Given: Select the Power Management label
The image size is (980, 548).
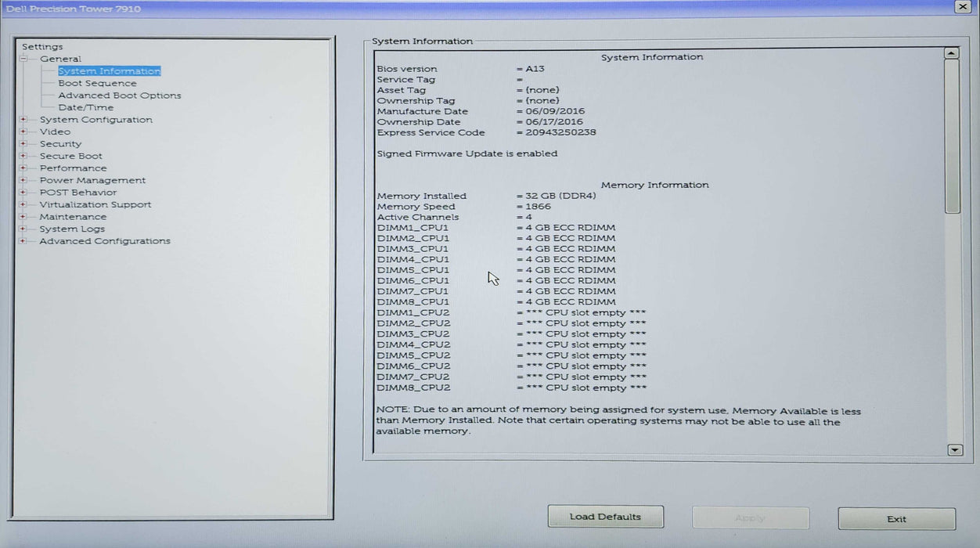Looking at the screenshot, I should pyautogui.click(x=92, y=180).
